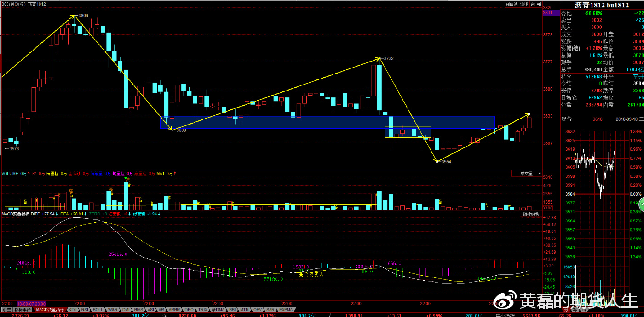Click the 沥青1812 bu1812 contract title
Screen dimensions: 644x317
602,5
